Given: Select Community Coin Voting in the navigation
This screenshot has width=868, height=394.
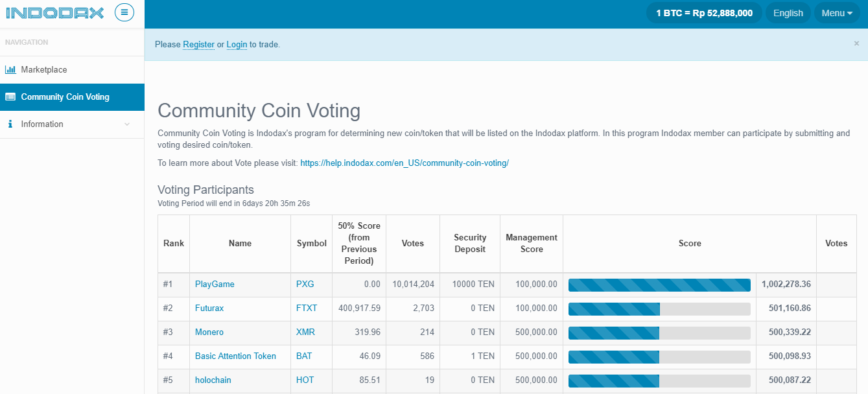Looking at the screenshot, I should [x=65, y=97].
